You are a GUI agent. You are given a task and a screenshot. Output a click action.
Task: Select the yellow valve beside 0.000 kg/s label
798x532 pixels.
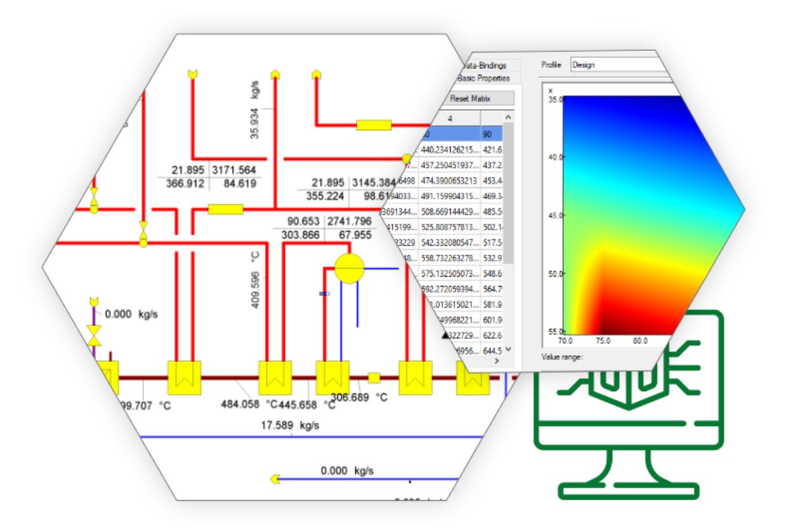click(x=94, y=339)
